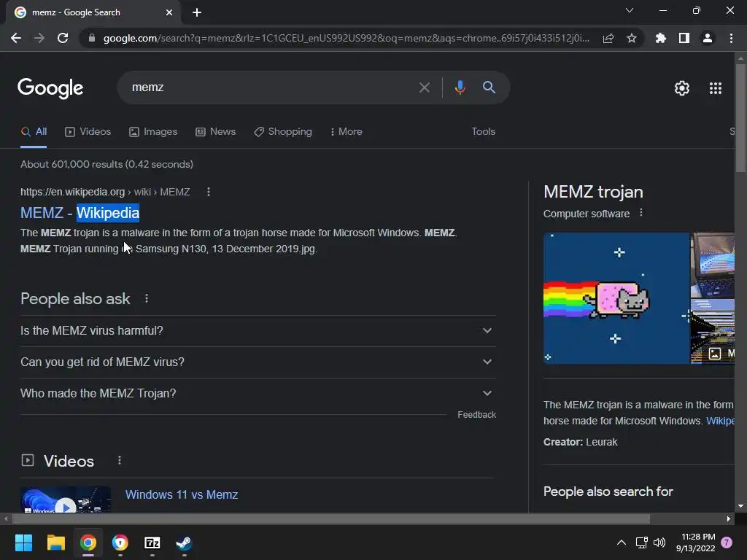Click the 'Creator: Leurak' text
Image resolution: width=747 pixels, height=560 pixels.
tap(580, 442)
